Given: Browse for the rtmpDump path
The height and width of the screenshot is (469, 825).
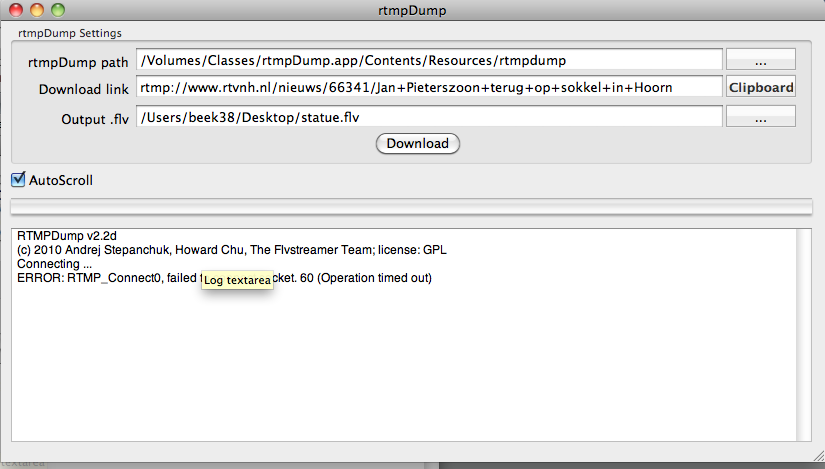Looking at the screenshot, I should (x=761, y=60).
